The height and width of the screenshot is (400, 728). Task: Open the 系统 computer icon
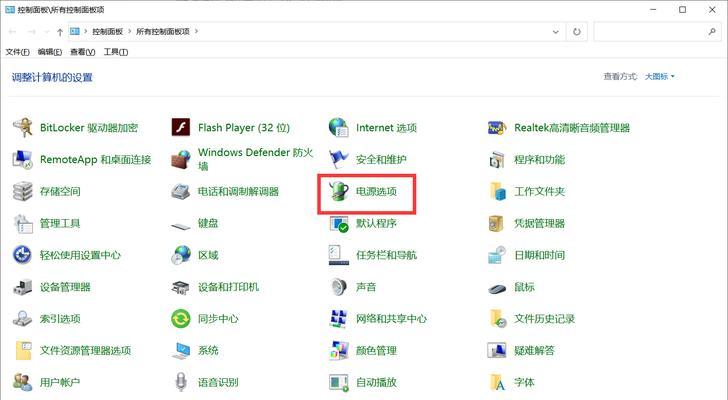tap(181, 350)
